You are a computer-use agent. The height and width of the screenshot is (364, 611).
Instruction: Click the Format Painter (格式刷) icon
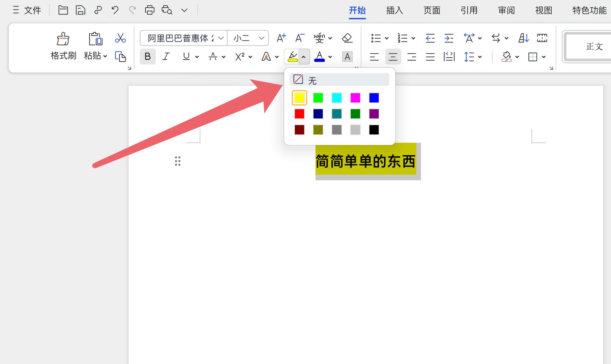click(63, 39)
